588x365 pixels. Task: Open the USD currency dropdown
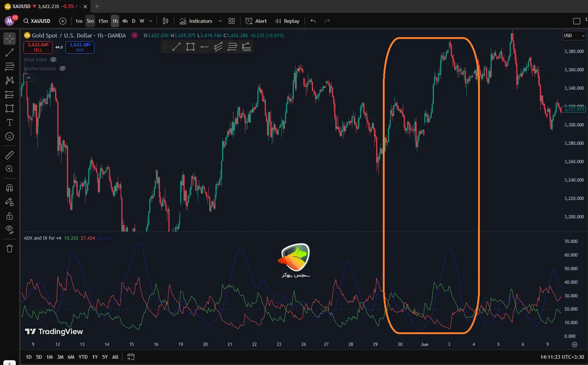pos(574,36)
